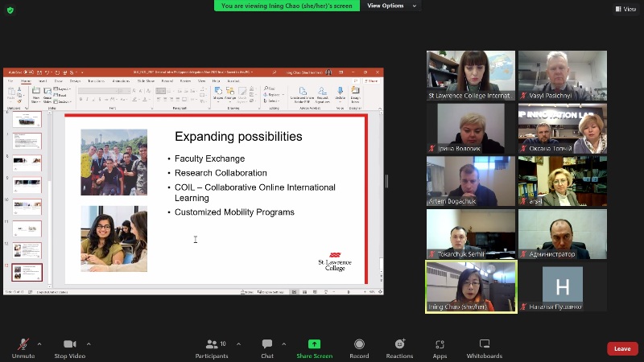Click slide 11 thumbnail in slide panel
Screen dimensions: 644x362
[27, 228]
